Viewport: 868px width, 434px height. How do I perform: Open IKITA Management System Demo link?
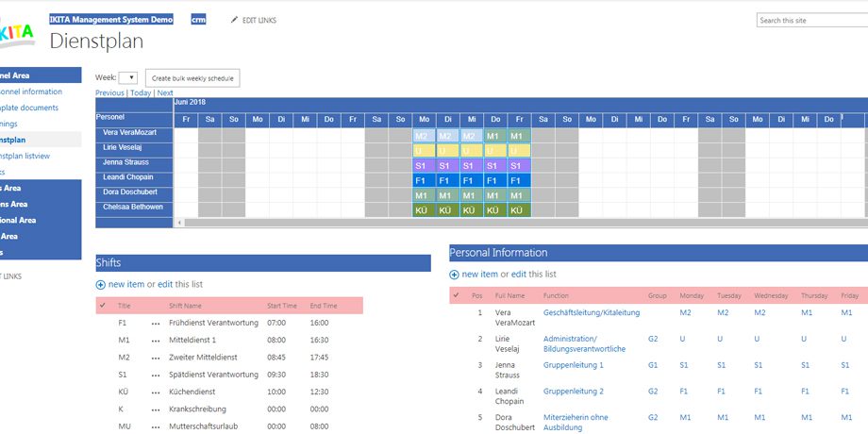click(x=111, y=20)
